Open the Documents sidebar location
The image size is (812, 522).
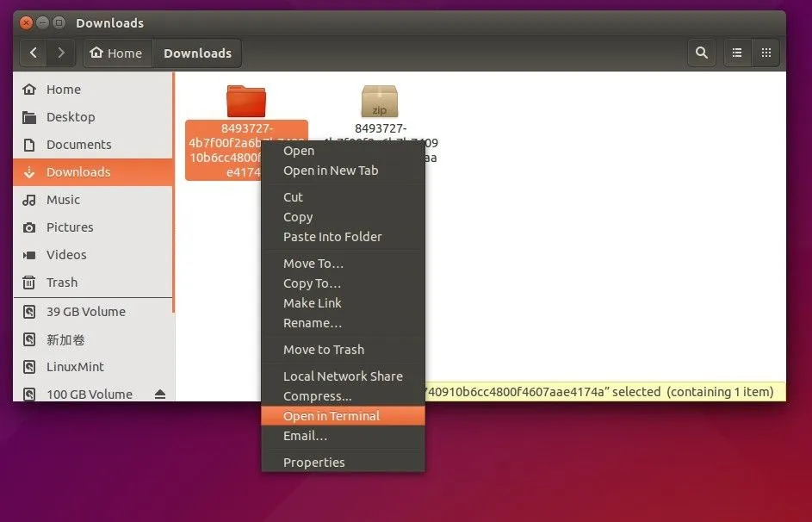tap(78, 145)
